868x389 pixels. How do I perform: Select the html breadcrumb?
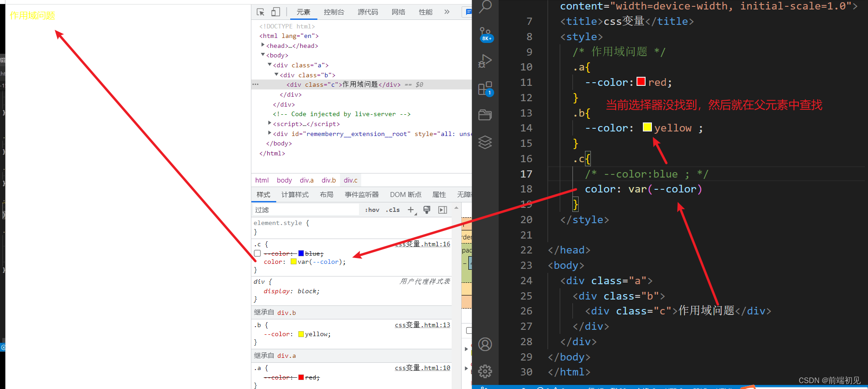coord(262,180)
